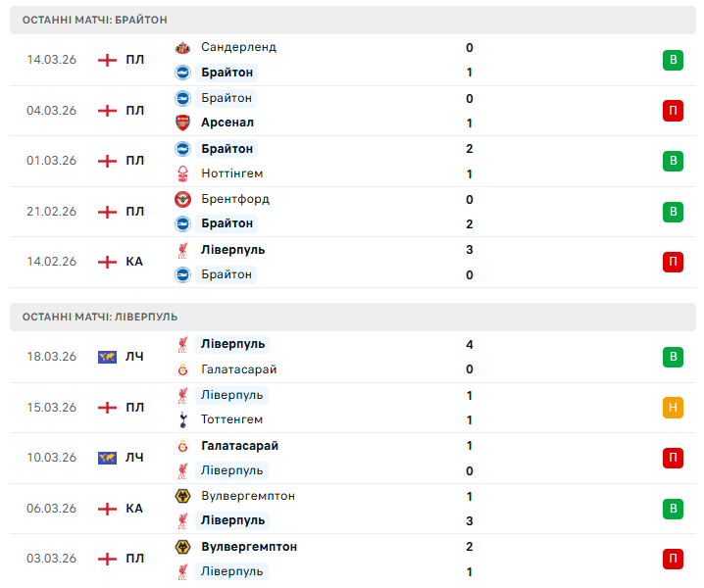Open the Ноттінгем team link
The image size is (704, 588).
click(231, 173)
